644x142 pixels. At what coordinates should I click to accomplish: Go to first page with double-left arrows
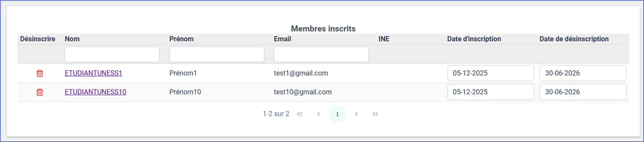tap(300, 114)
